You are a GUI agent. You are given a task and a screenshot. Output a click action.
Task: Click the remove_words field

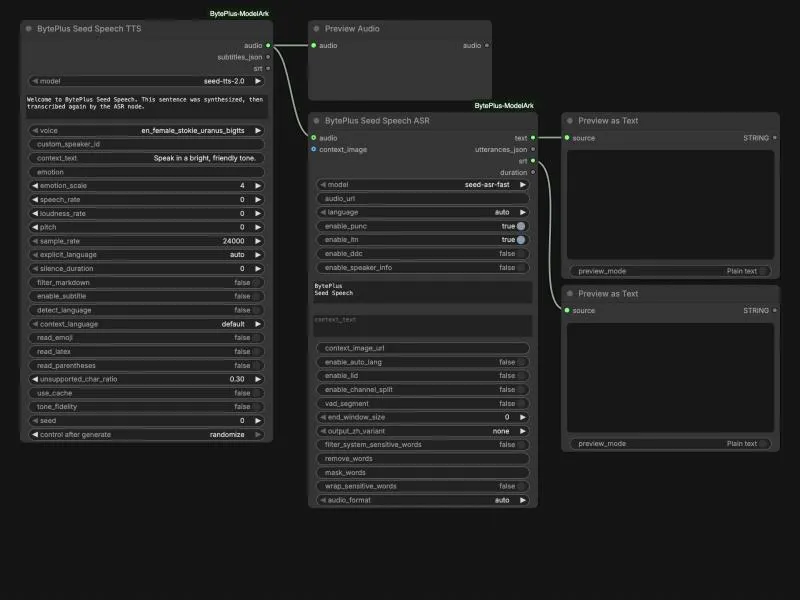click(x=422, y=459)
